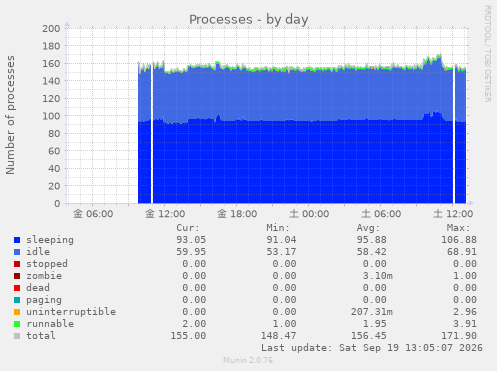This screenshot has height=371, width=497.
Task: Click the x-axis label '土 00:00'
Action: coord(309,214)
